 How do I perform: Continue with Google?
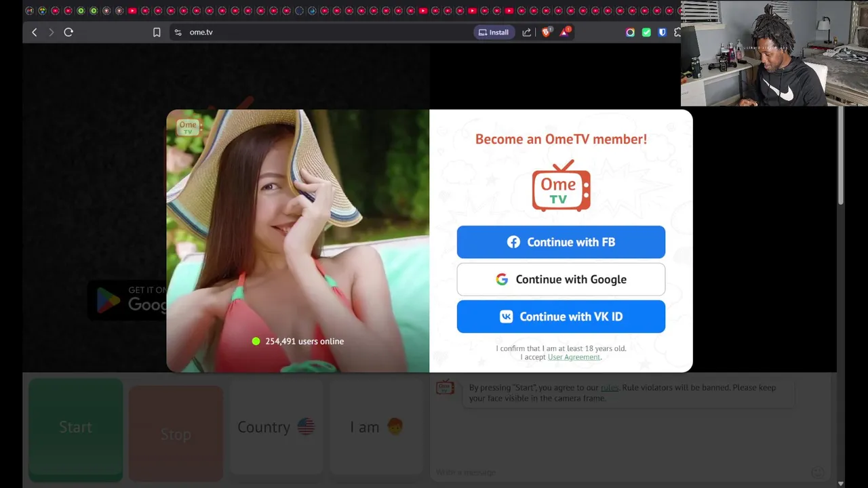pos(561,279)
